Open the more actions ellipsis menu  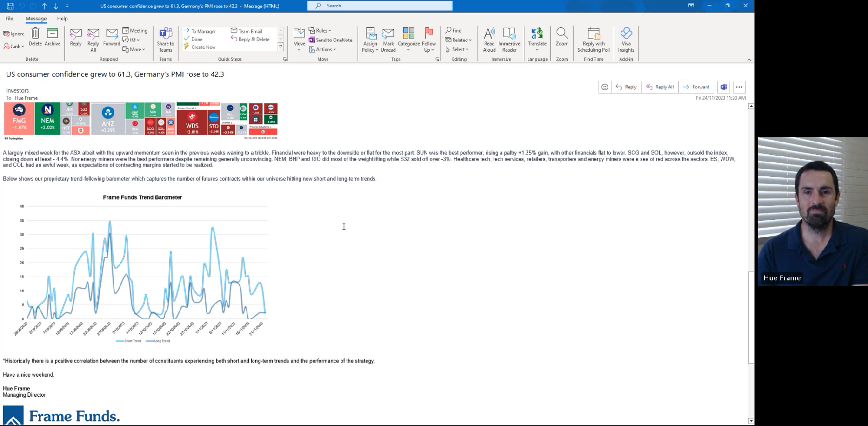point(739,87)
